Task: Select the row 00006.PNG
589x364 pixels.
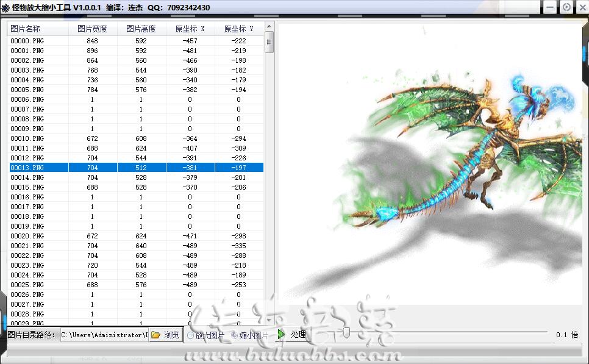Action: pos(135,99)
